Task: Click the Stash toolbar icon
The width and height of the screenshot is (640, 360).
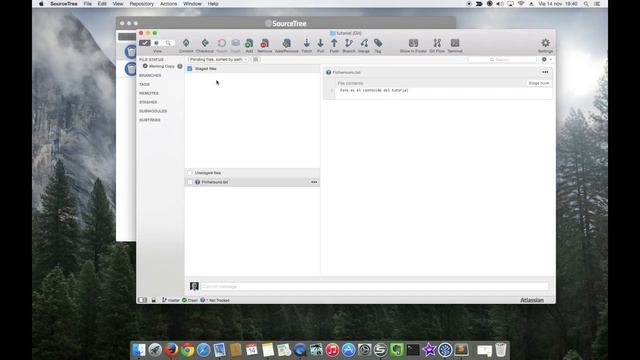Action: (x=236, y=43)
